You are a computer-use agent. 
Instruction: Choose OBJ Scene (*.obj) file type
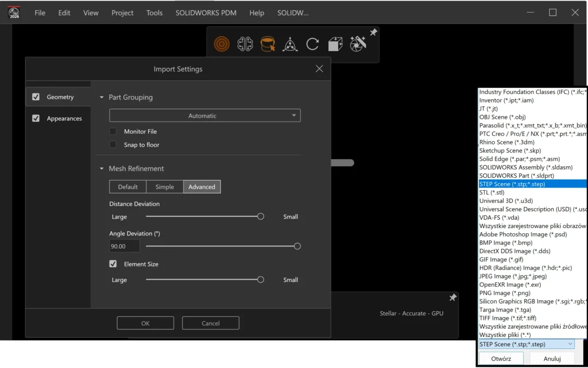click(533, 117)
